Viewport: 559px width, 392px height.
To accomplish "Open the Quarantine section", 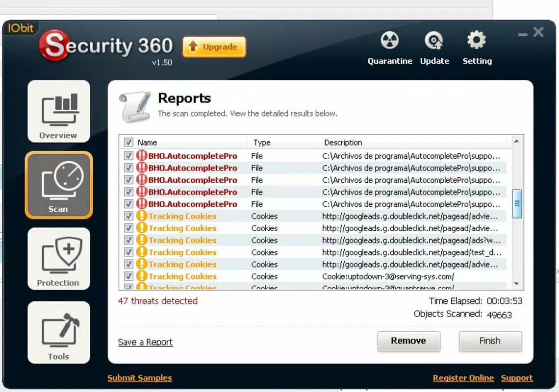I will coord(390,49).
